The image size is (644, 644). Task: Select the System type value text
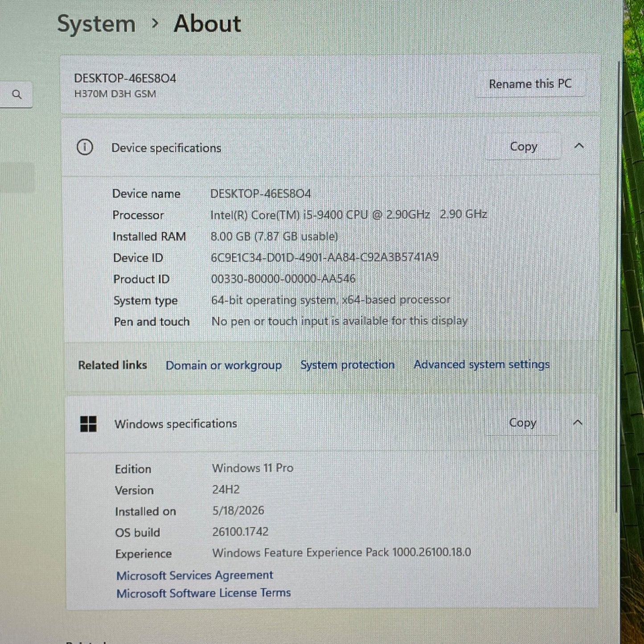pyautogui.click(x=330, y=300)
